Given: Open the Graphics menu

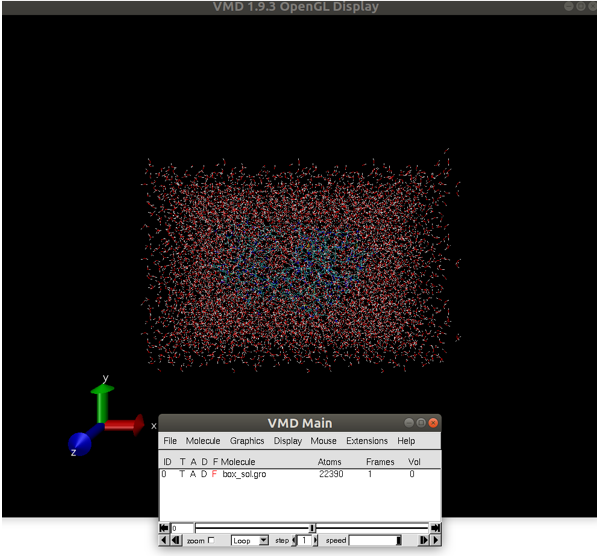Looking at the screenshot, I should 247,441.
